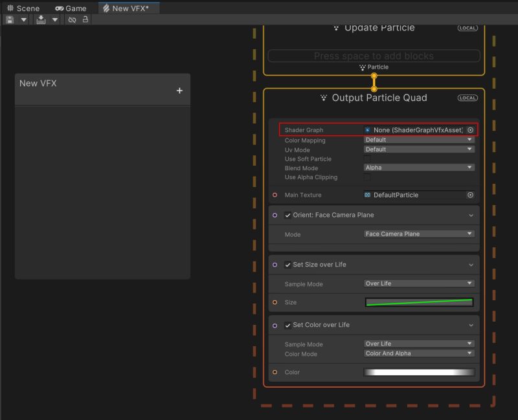Image resolution: width=518 pixels, height=420 pixels.
Task: Switch to the Scene tab
Action: (x=24, y=8)
